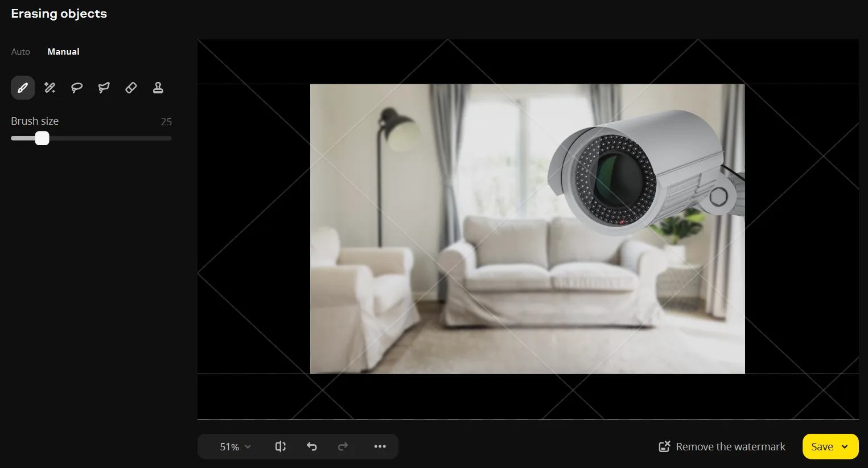Select the magic wand auto-select tool
Viewport: 868px width, 468px height.
[x=50, y=88]
